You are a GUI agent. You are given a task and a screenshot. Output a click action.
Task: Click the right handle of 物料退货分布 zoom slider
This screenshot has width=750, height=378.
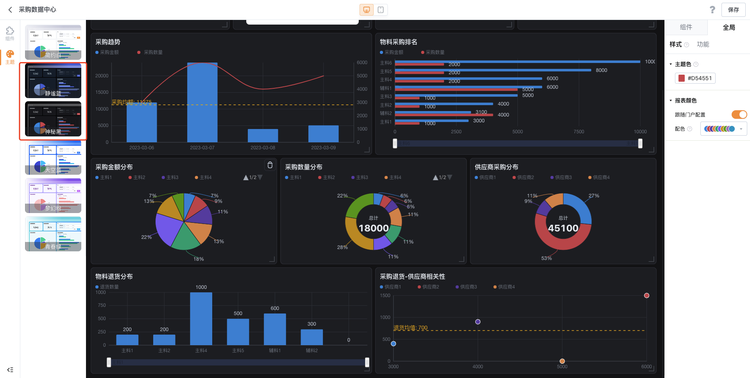point(367,362)
